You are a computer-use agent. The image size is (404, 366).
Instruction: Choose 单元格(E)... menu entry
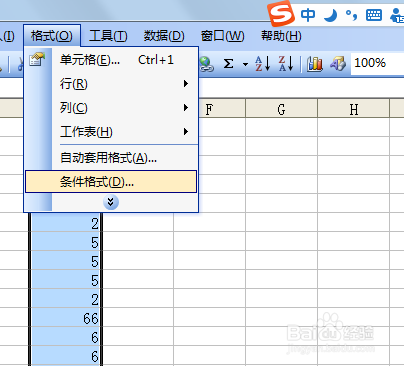point(111,60)
